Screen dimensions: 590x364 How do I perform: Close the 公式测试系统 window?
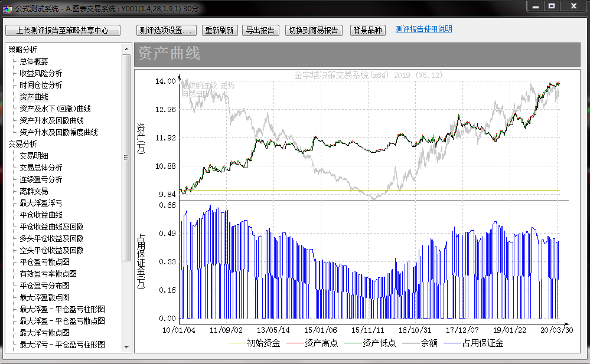tap(574, 6)
